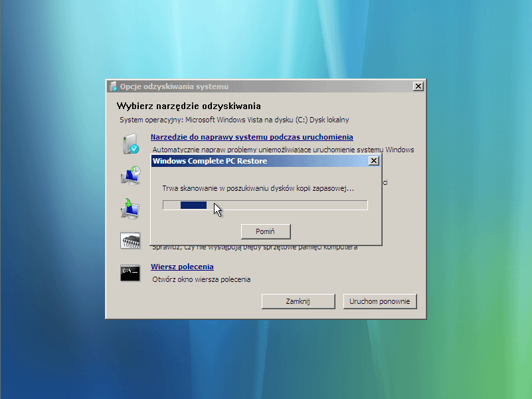Click the memory diagnostic chip icon
Screen dimensions: 532x399
130,241
